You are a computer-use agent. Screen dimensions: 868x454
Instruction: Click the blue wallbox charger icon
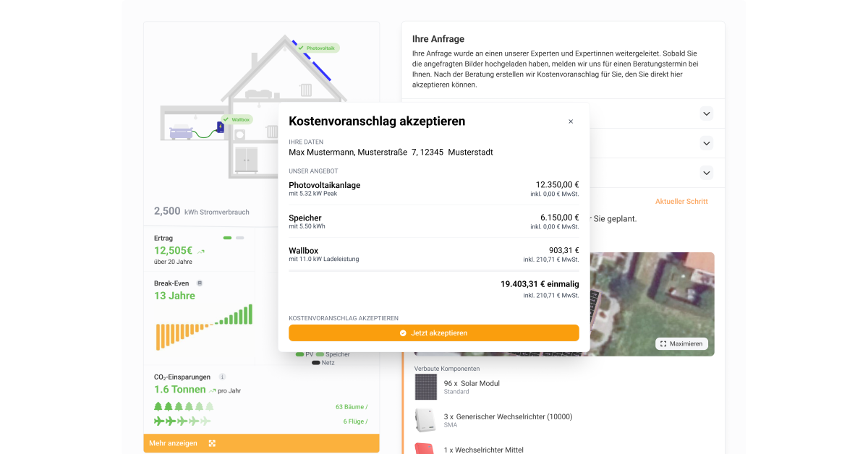click(x=221, y=127)
